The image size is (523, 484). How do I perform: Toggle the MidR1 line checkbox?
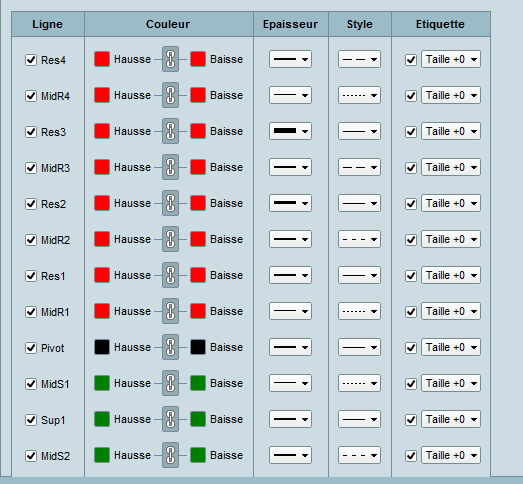(x=31, y=312)
